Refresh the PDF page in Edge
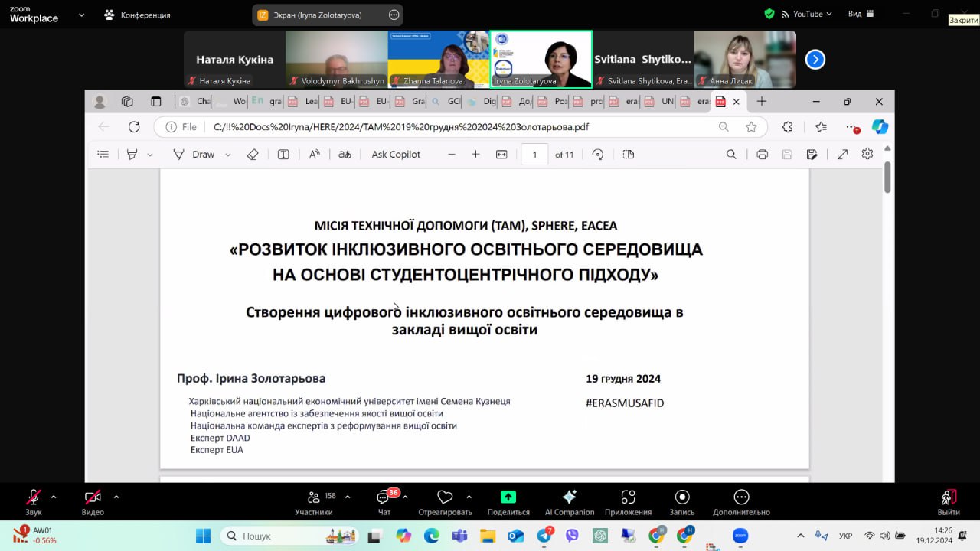 134,127
